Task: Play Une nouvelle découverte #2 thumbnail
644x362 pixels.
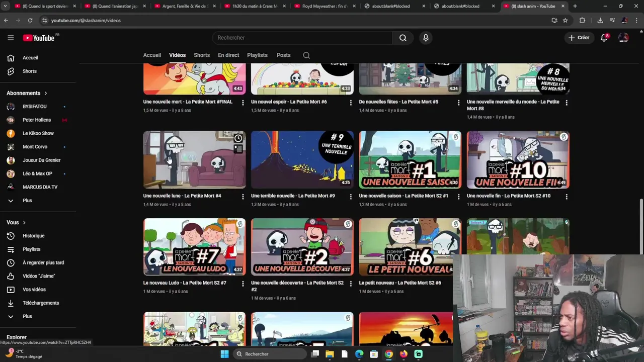Action: coord(302,247)
